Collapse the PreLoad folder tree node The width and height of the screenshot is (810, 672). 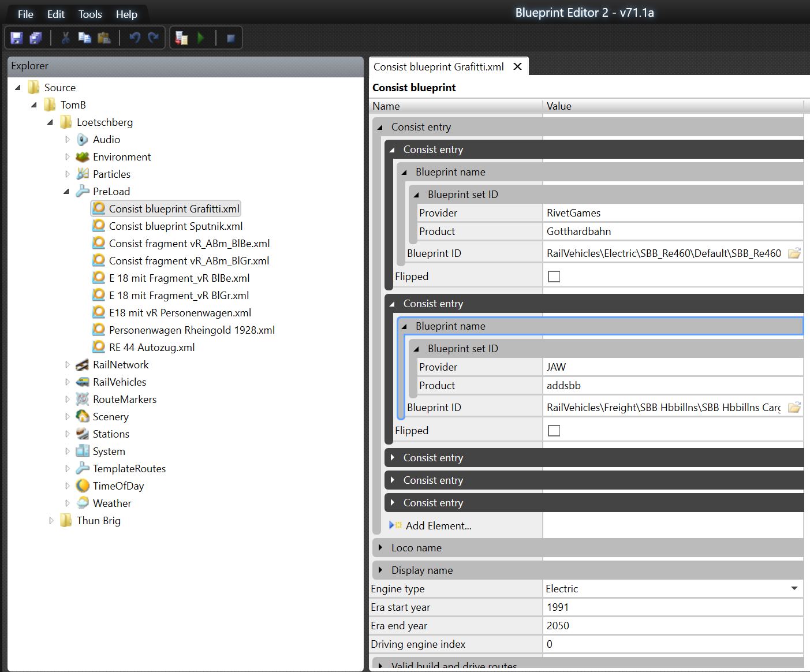click(x=66, y=192)
